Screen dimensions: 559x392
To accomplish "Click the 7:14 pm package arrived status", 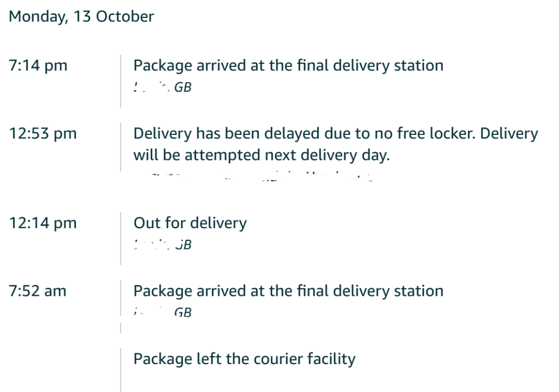I will [x=288, y=66].
